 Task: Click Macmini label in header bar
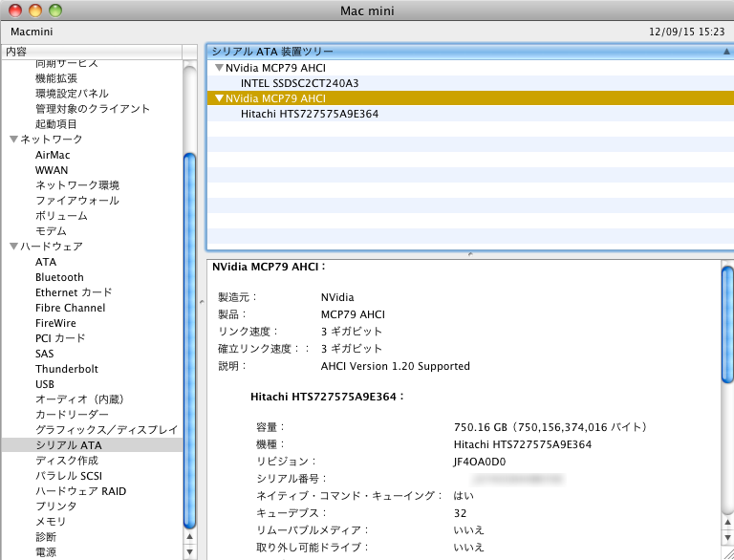[x=32, y=32]
